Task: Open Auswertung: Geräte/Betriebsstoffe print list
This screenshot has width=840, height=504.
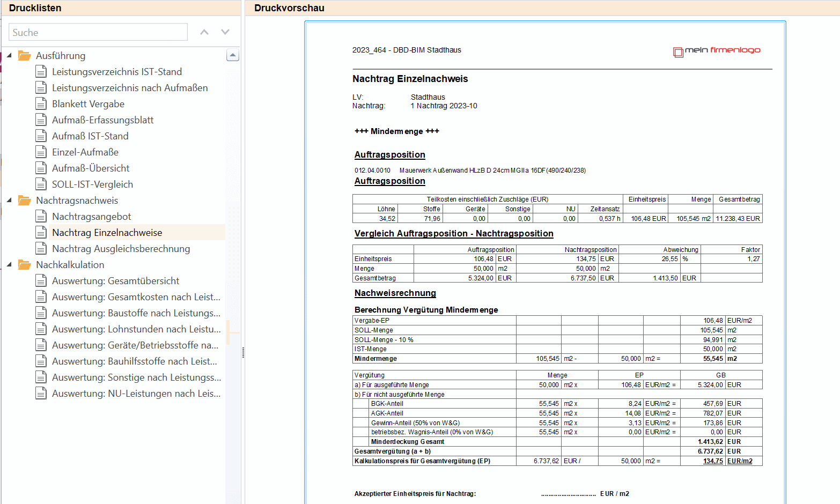Action: pos(135,345)
